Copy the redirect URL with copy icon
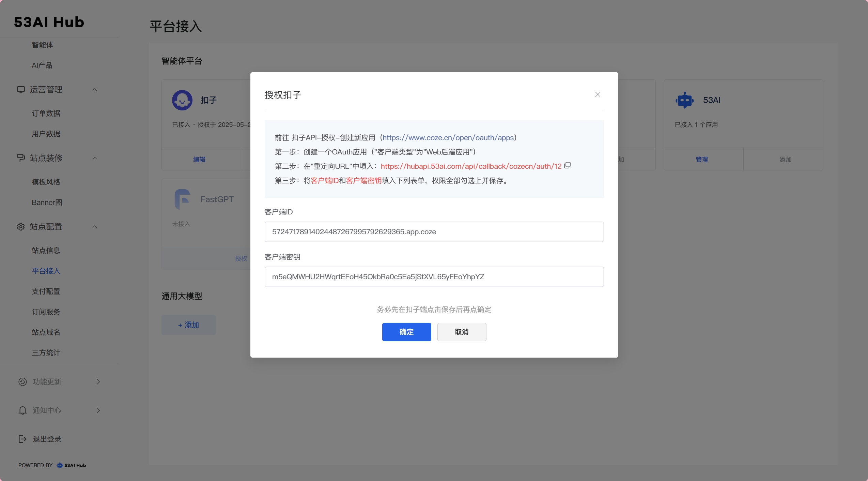Image resolution: width=868 pixels, height=481 pixels. (x=567, y=165)
